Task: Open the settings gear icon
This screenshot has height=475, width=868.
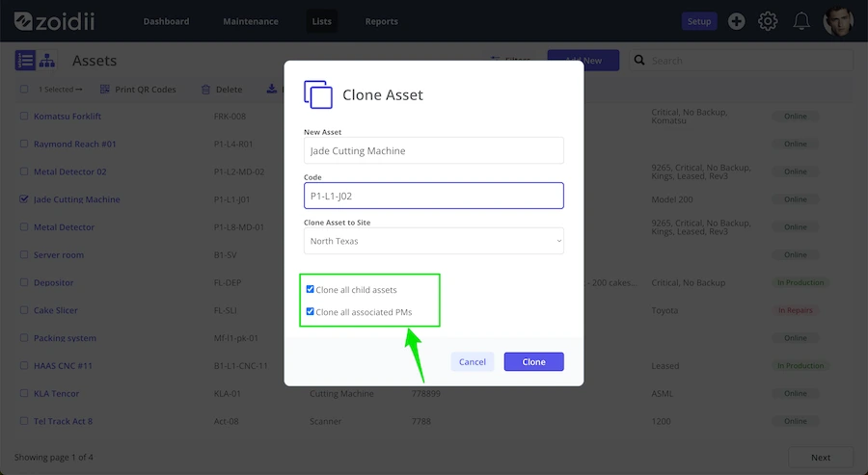Action: 768,21
